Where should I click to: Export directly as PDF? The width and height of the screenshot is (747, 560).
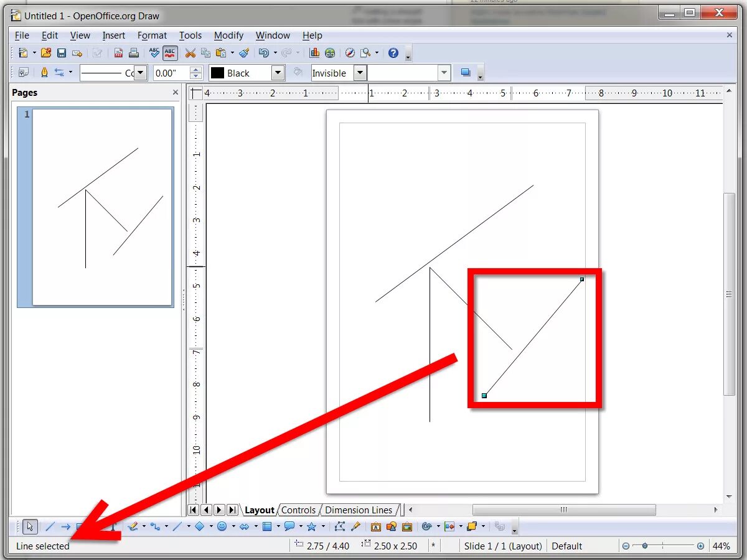118,54
